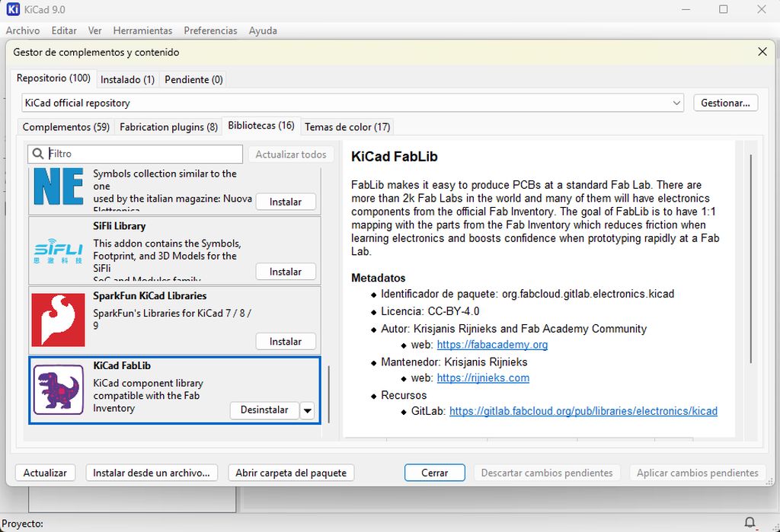Screen dimensions: 780x532
Task: Close the Gestor de complementos dialog
Action: tap(762, 52)
